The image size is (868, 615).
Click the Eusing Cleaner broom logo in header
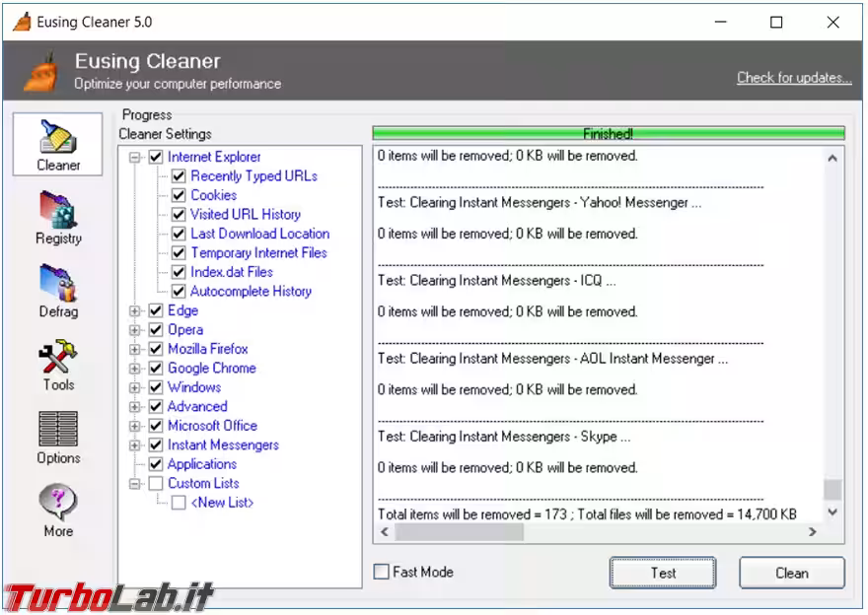37,72
